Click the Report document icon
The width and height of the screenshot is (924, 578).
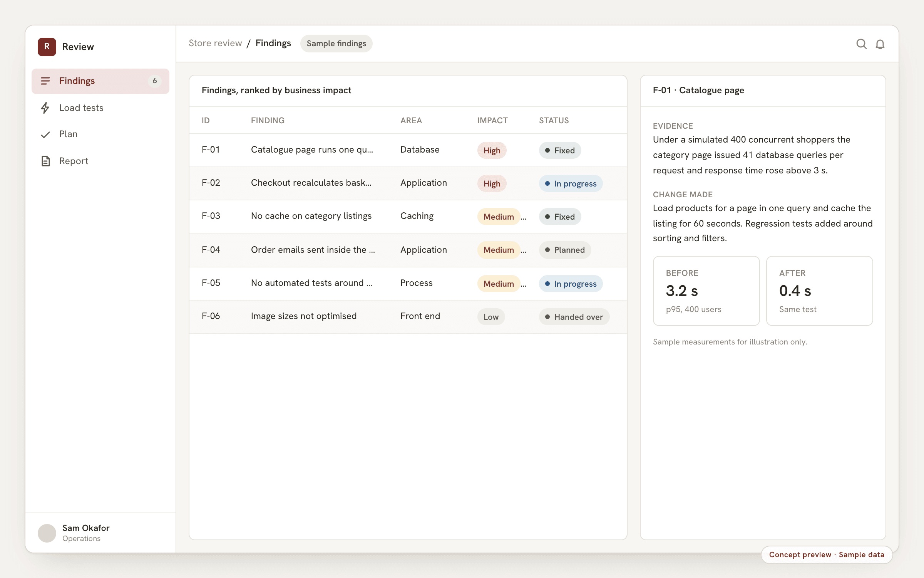(x=45, y=161)
